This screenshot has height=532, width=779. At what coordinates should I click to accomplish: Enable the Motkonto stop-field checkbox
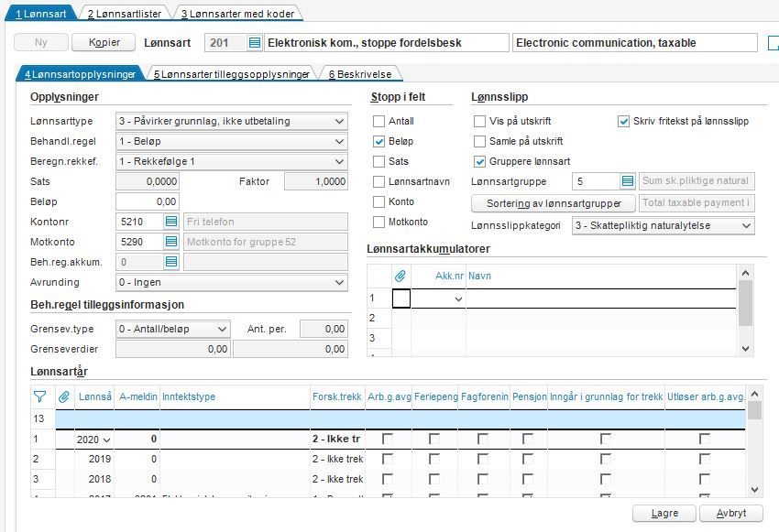379,222
